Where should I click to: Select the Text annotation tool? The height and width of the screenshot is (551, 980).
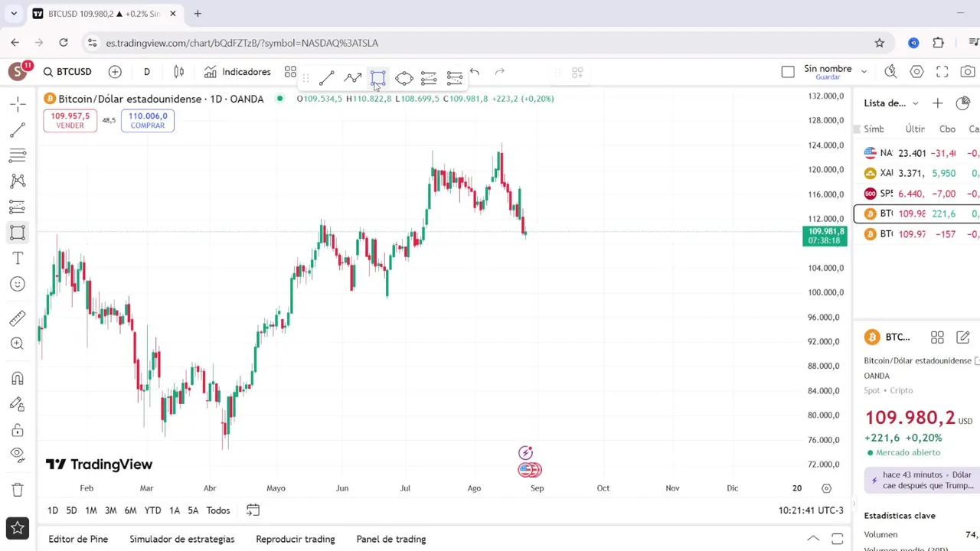point(18,259)
